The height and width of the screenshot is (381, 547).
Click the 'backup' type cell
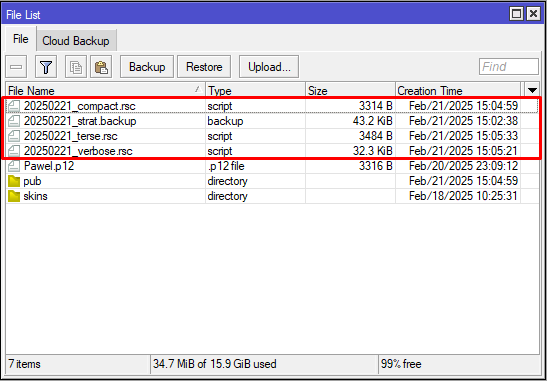pyautogui.click(x=225, y=121)
